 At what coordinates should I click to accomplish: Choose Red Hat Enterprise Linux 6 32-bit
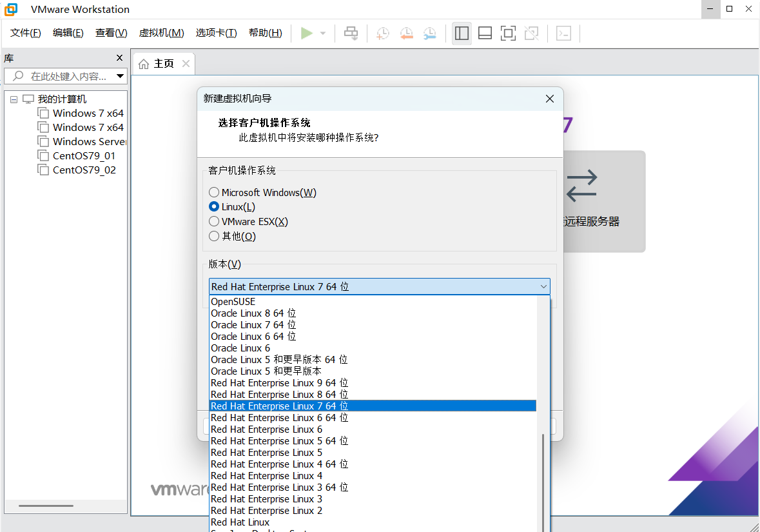pos(373,429)
